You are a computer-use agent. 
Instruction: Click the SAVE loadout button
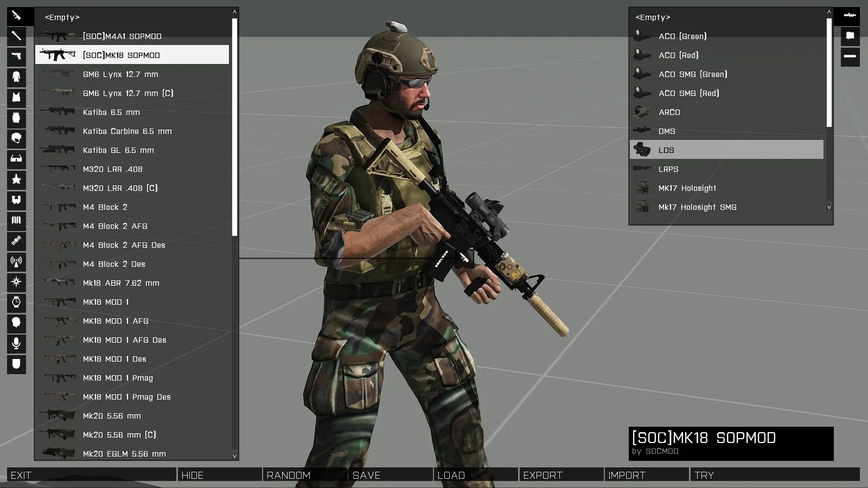point(391,474)
